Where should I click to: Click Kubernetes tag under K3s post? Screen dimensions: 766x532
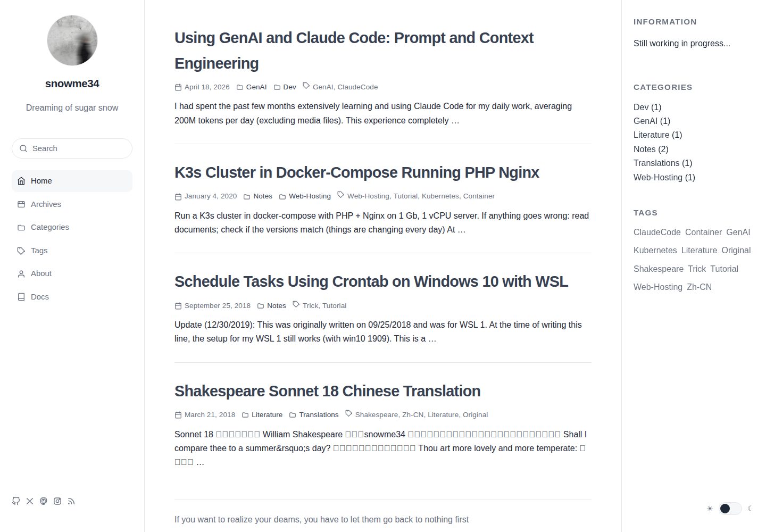440,196
